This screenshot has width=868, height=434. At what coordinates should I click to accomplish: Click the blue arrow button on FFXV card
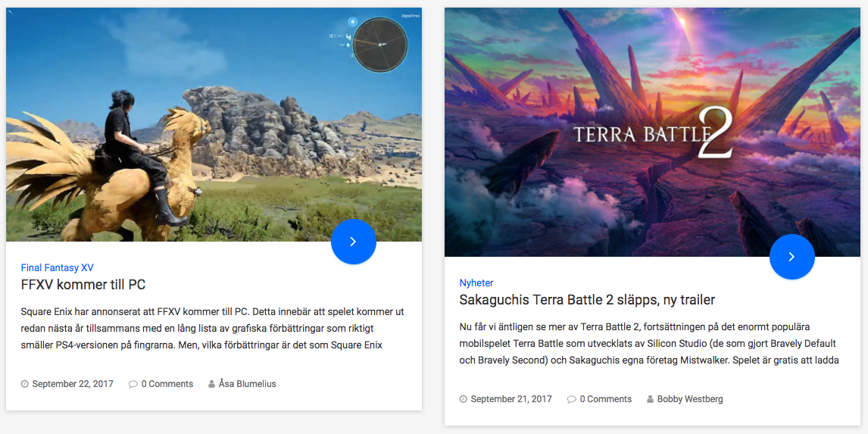pos(354,242)
